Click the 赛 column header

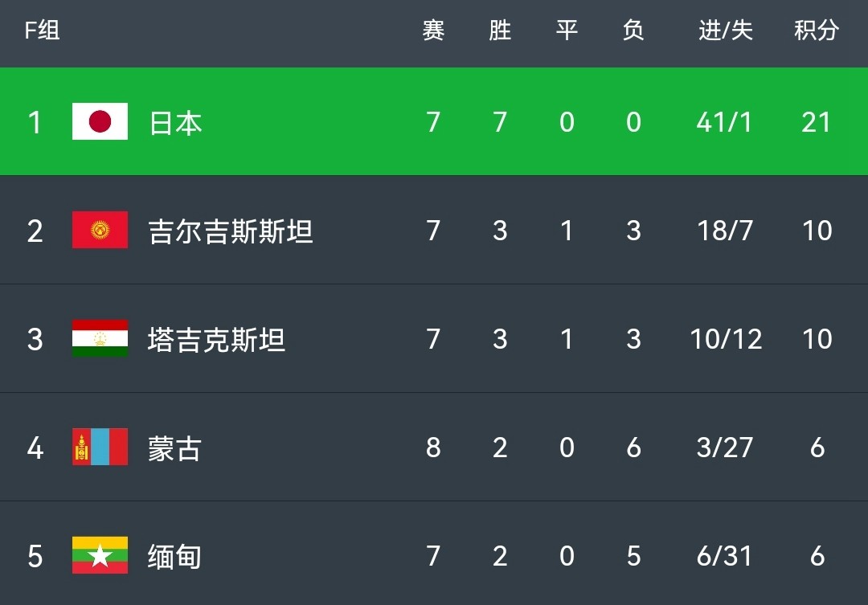coord(433,30)
